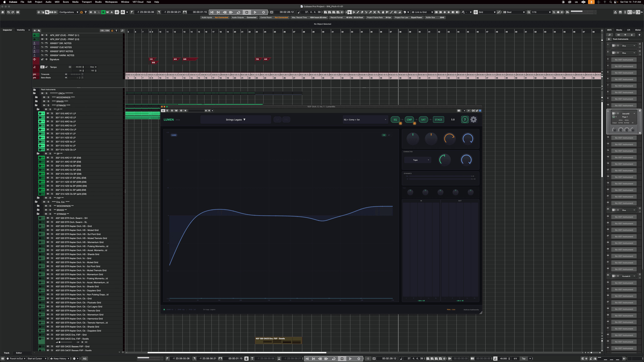
Task: Open the Strings Legato preset dropdown
Action: point(235,120)
